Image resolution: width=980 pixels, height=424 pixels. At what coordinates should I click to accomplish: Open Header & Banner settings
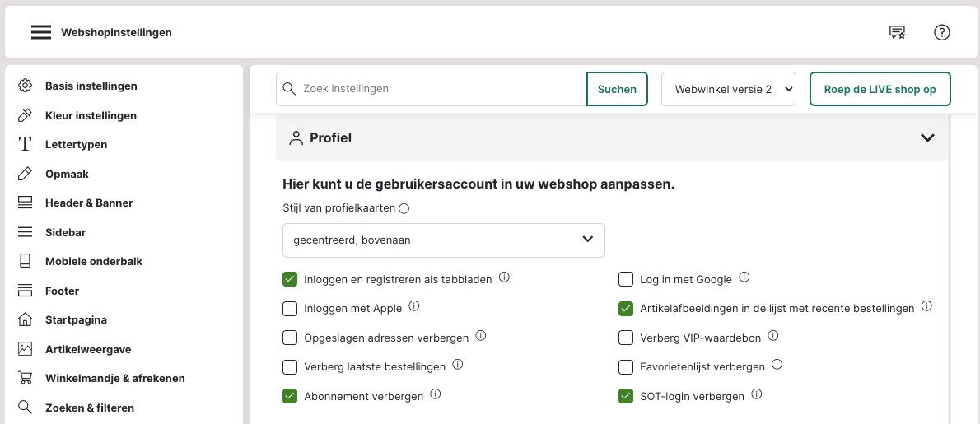tap(89, 203)
